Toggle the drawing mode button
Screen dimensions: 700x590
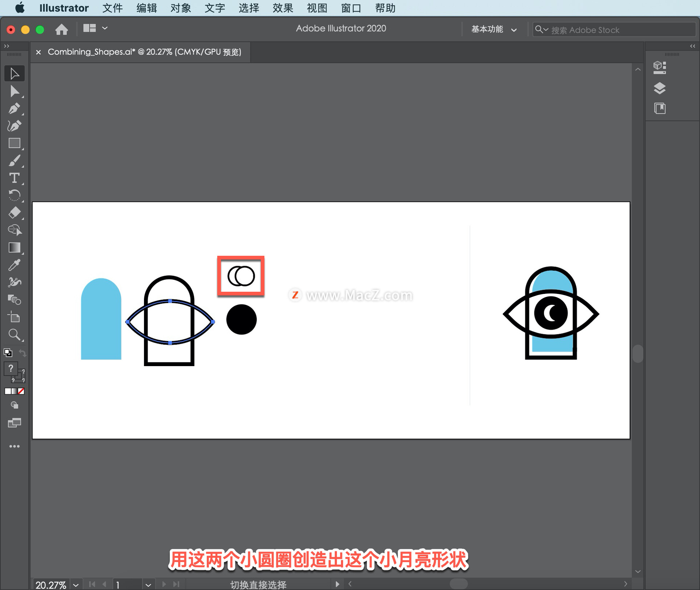[15, 405]
